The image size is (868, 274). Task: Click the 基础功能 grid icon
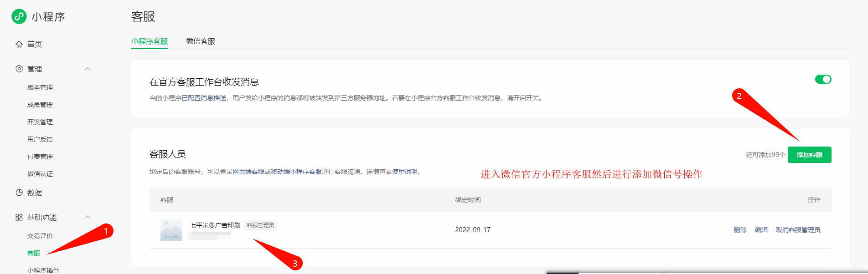coord(19,217)
